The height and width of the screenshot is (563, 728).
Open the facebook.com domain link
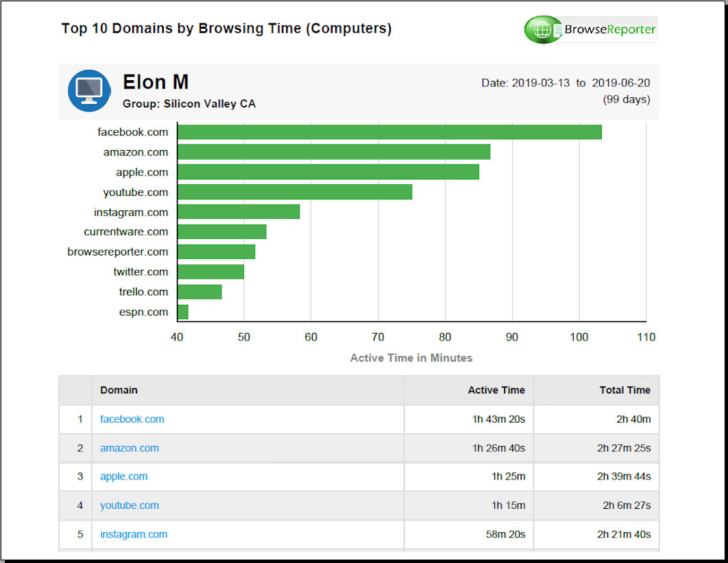click(x=132, y=419)
